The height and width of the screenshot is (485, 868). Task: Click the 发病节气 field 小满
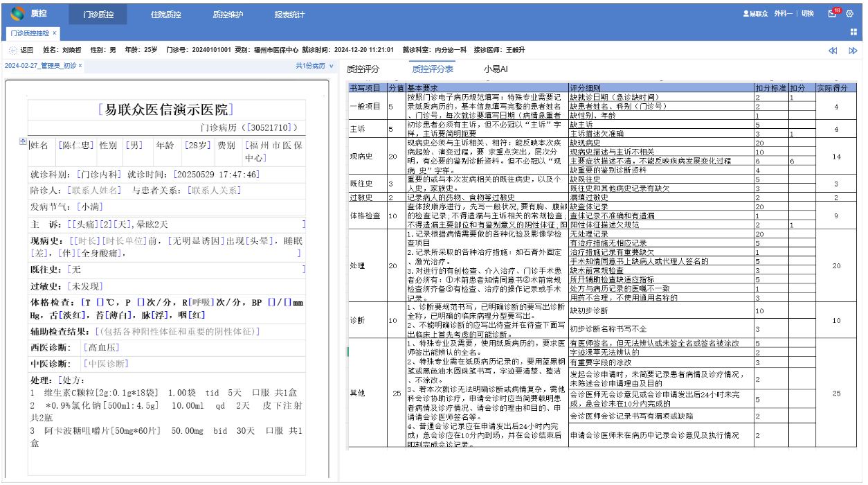click(89, 206)
